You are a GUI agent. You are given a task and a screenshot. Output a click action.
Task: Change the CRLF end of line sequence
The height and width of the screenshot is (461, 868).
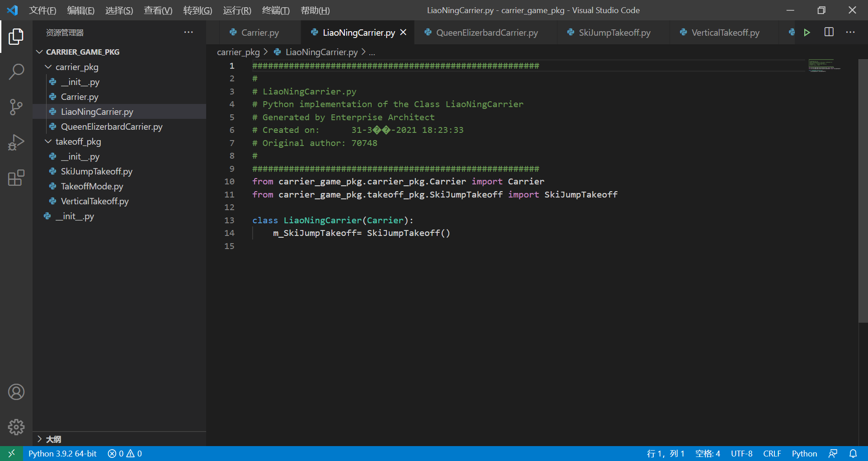772,453
